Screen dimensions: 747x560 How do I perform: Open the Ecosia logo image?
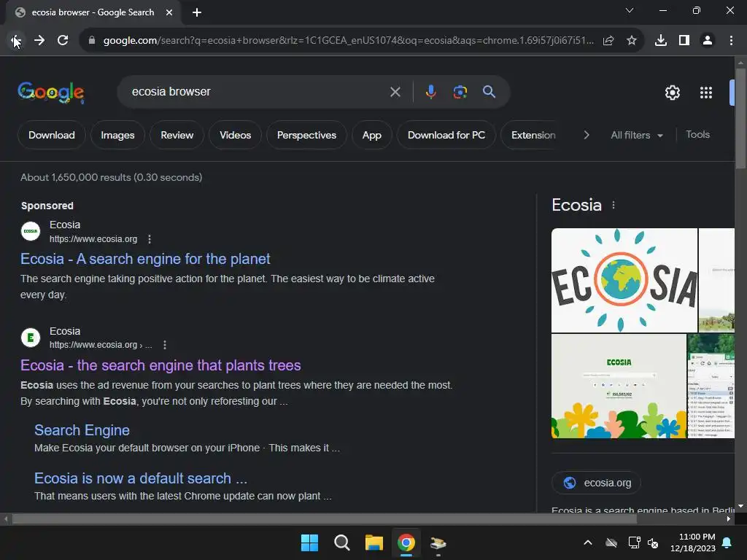624,281
